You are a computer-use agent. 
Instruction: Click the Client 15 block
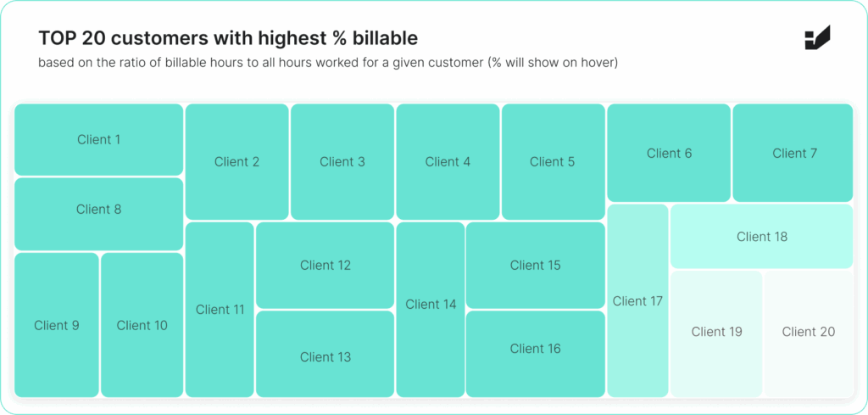click(536, 266)
